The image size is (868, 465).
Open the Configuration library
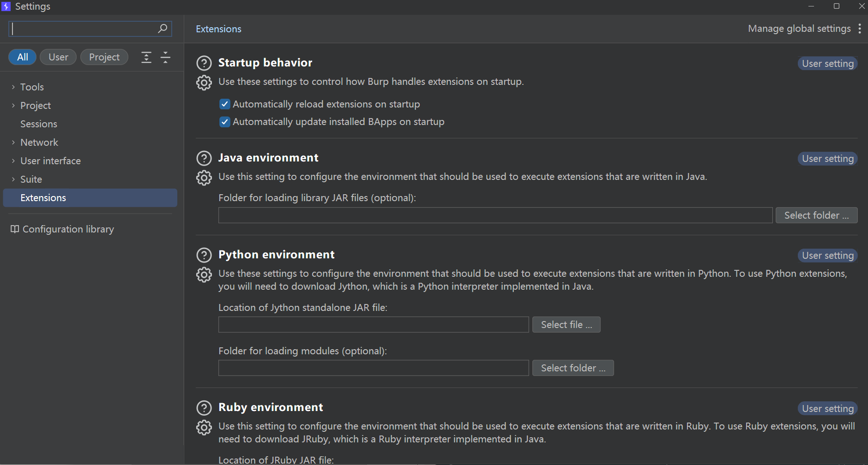pos(68,229)
